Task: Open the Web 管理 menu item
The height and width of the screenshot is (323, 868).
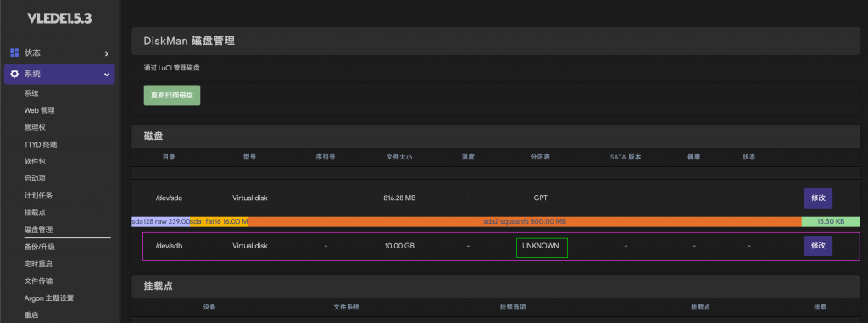Action: coord(39,110)
